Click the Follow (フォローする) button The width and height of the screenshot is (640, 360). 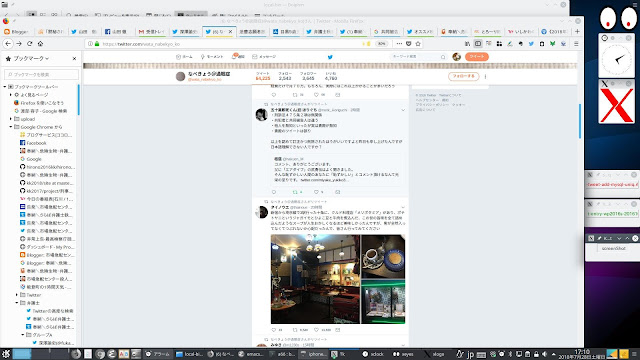click(463, 76)
